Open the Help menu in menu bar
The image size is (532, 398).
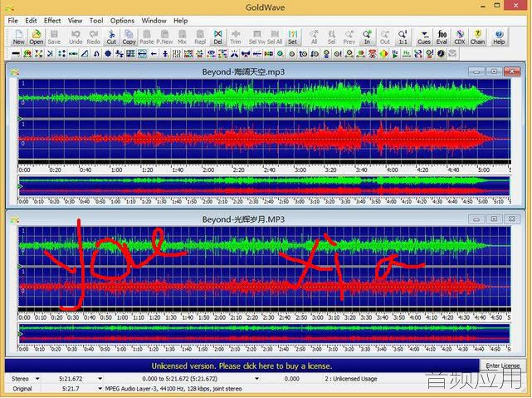pos(180,21)
